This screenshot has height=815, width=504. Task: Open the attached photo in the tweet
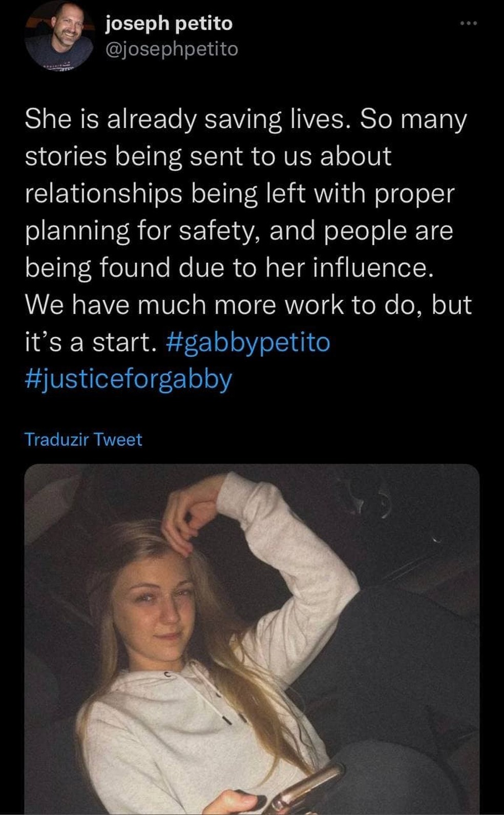252,638
